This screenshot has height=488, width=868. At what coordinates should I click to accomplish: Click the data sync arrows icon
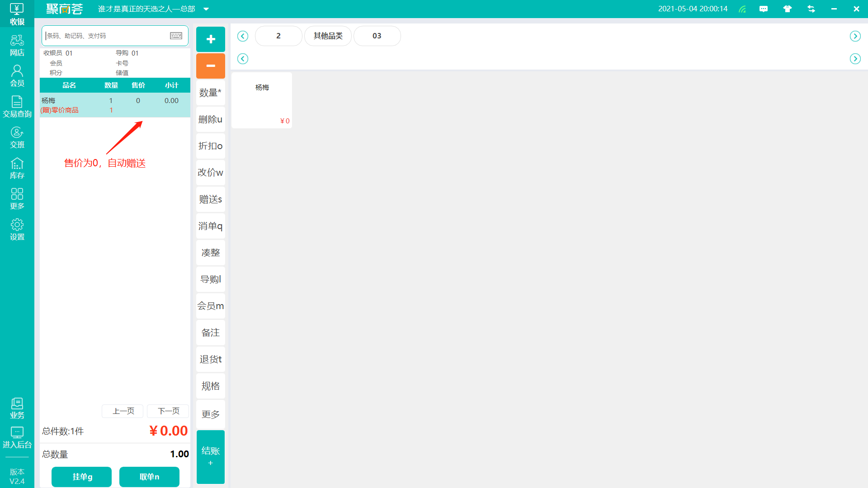click(811, 9)
